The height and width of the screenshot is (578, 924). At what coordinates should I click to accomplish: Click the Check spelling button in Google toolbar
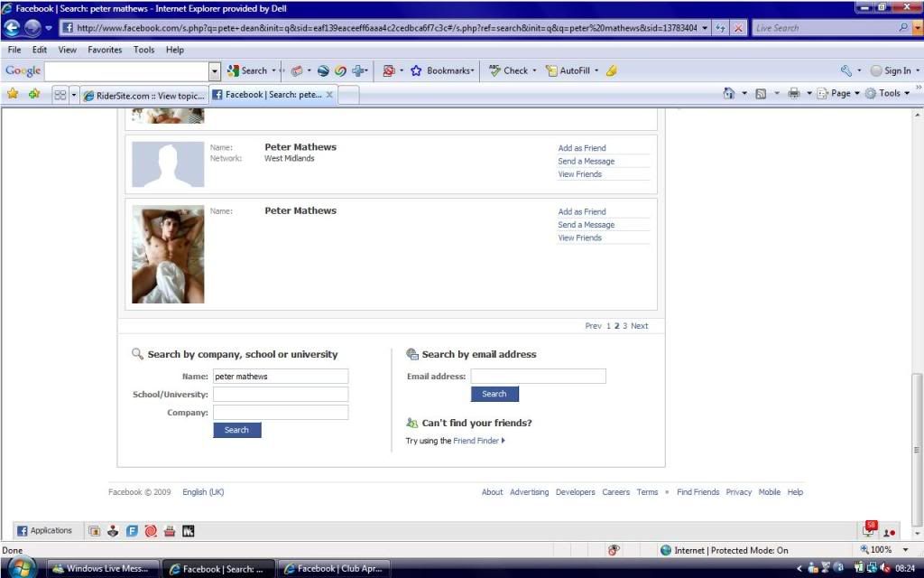click(x=509, y=70)
